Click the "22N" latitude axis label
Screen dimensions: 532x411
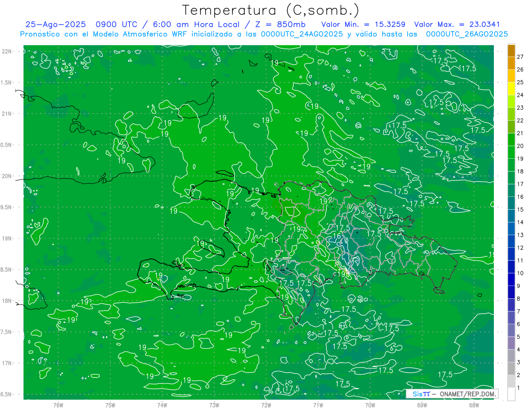6,51
